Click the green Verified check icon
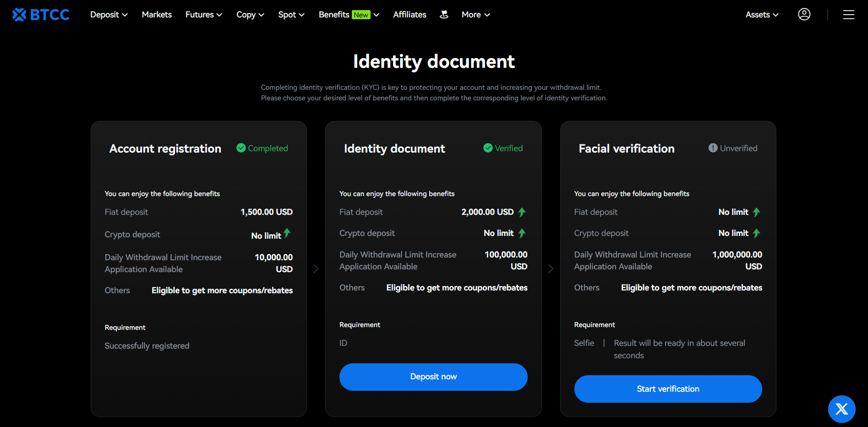Viewport: 868px width, 427px height. [x=488, y=148]
